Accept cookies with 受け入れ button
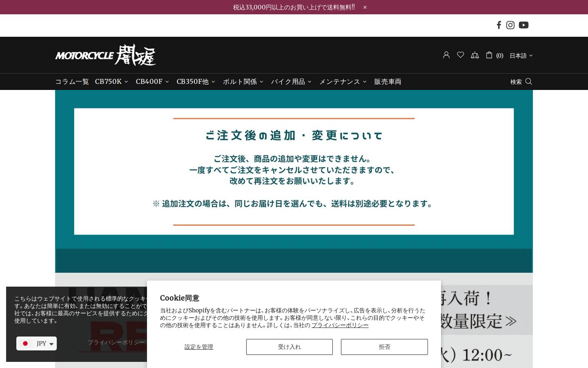Image resolution: width=588 pixels, height=368 pixels. (290, 347)
